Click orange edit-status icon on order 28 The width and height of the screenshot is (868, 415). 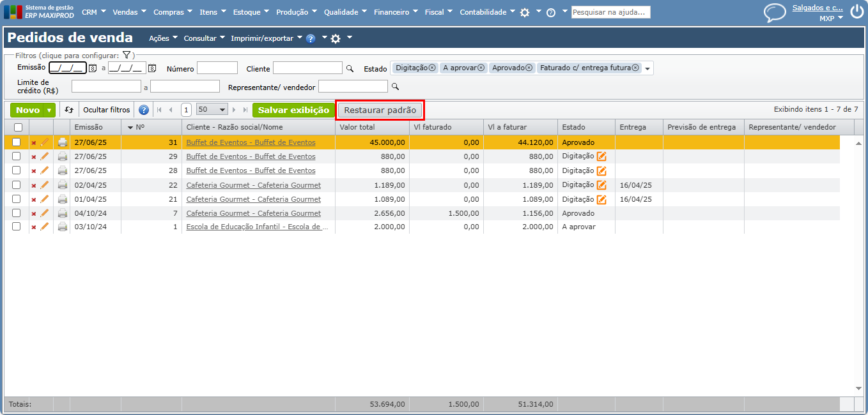pyautogui.click(x=601, y=170)
